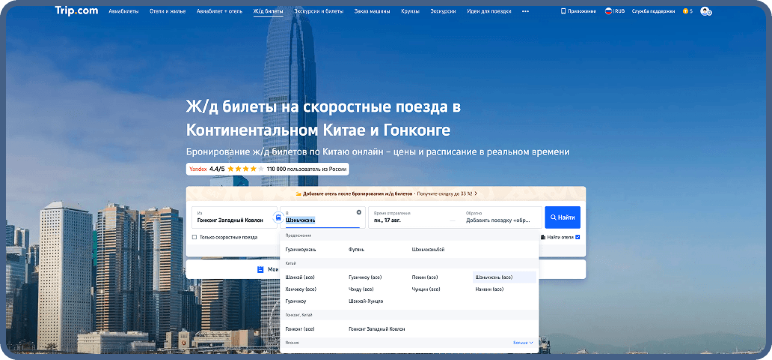Choose Гуанчжоу (все) in the list

[x=365, y=277]
